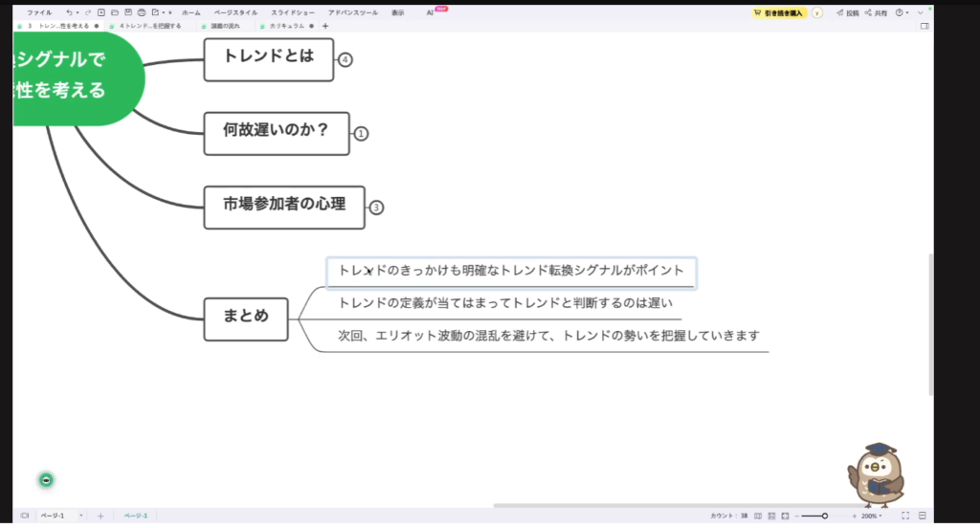980x528 pixels.
Task: Click the 引き続き購入 purchase button
Action: (x=779, y=12)
